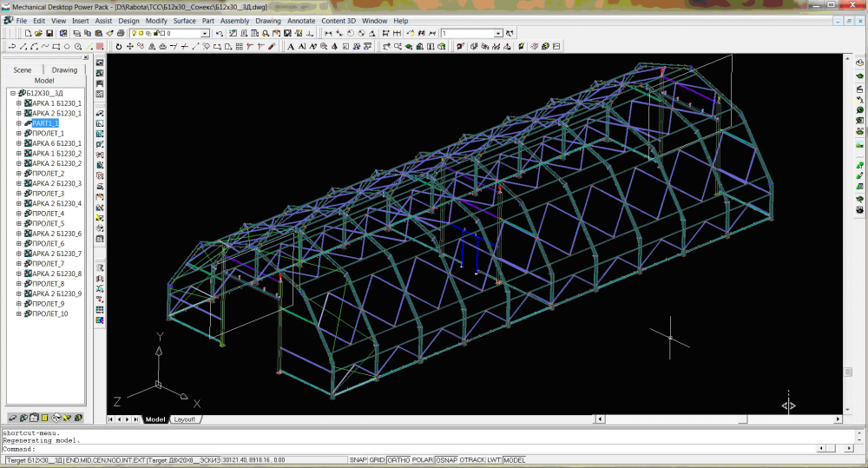Screen dimensions: 868x468
Task: Toggle SNAP mode in status bar
Action: click(x=358, y=459)
